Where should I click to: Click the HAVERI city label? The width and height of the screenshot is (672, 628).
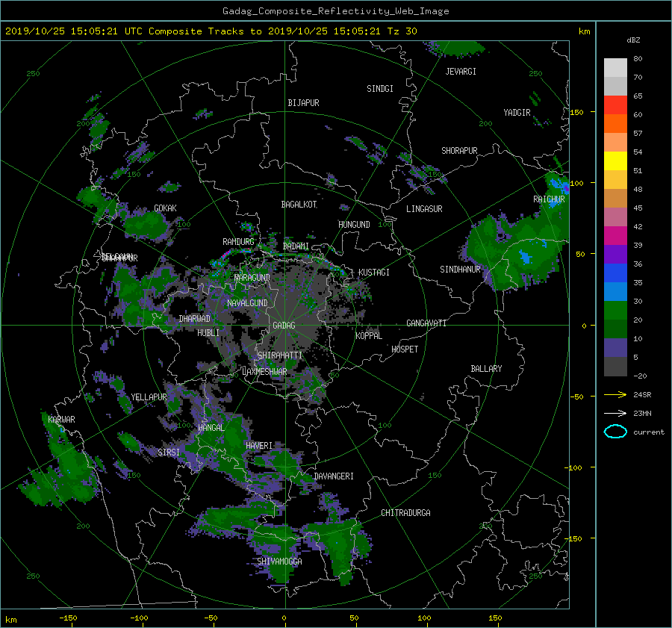pos(259,446)
